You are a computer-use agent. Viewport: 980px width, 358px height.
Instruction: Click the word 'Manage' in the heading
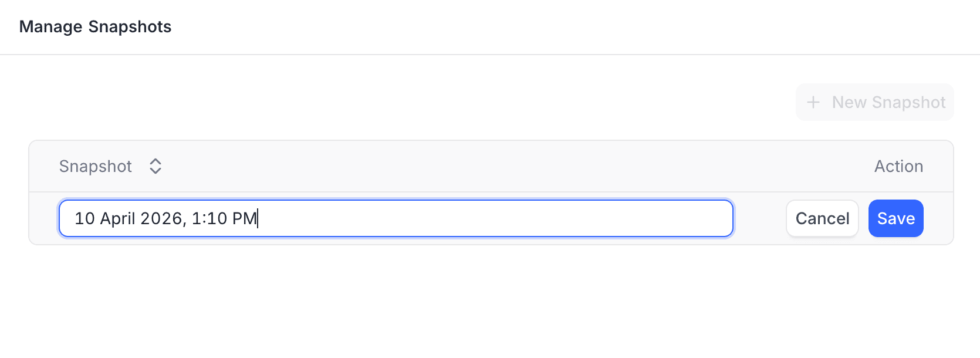[x=50, y=26]
